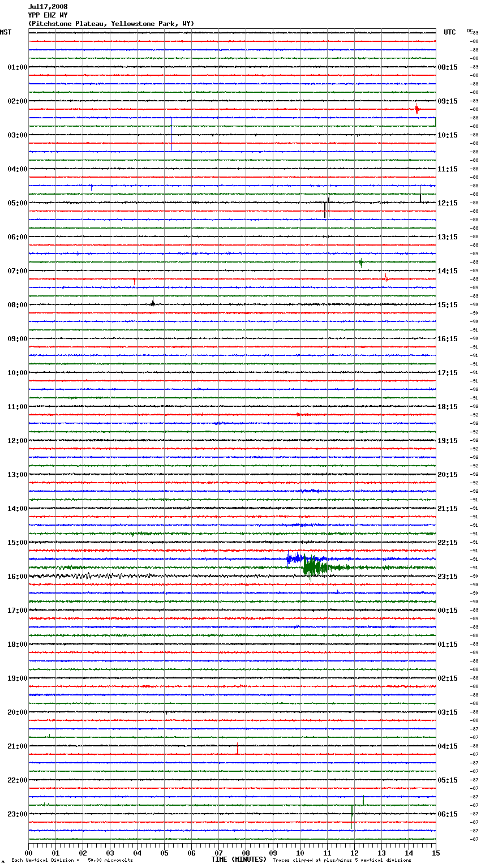This screenshot has width=481, height=868.
Task: Click the minute 10 tick label on x-axis
Action: click(x=300, y=853)
